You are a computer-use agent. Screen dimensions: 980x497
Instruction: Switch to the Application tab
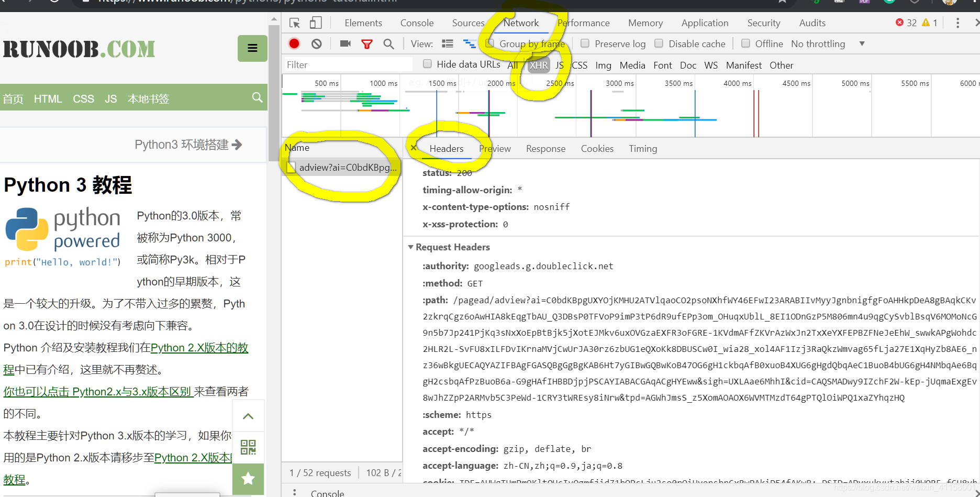tap(705, 23)
